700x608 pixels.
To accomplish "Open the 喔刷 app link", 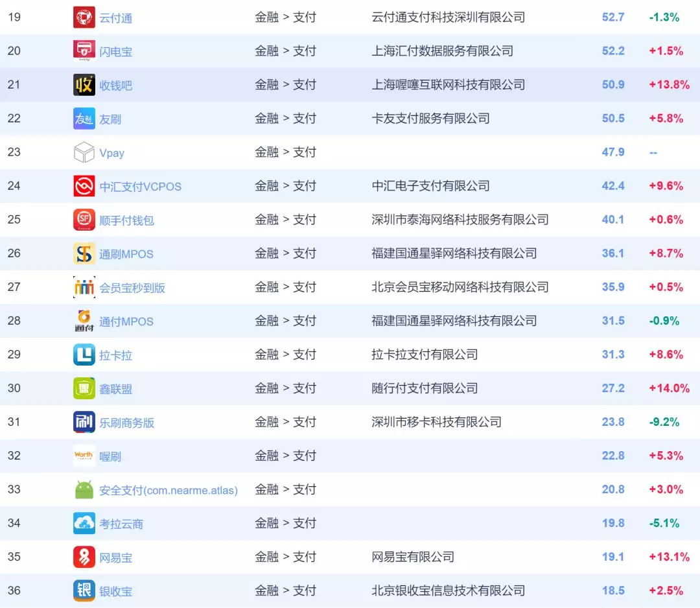I will pyautogui.click(x=109, y=456).
